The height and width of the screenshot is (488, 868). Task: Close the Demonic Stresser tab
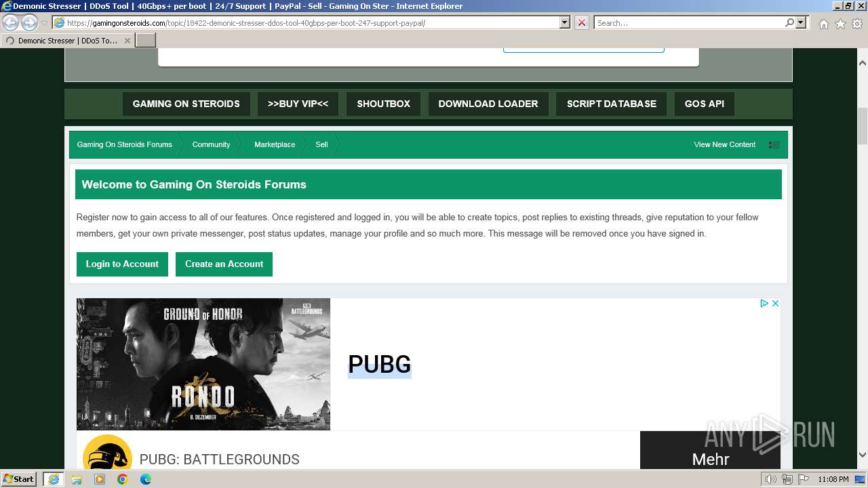coord(127,41)
